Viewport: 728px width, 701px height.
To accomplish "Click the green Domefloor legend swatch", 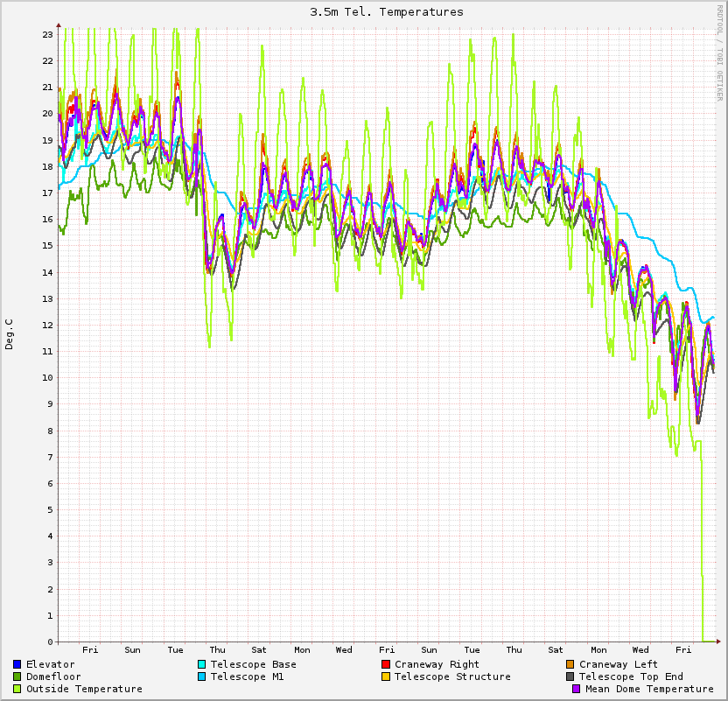I will point(17,676).
